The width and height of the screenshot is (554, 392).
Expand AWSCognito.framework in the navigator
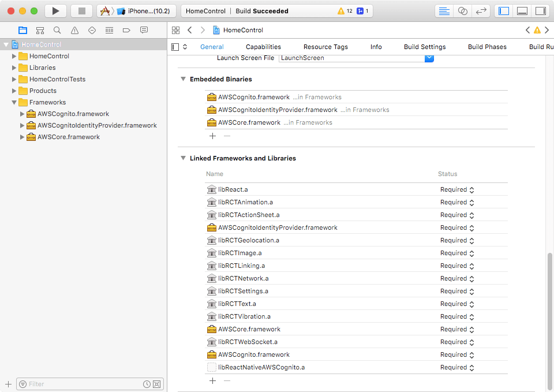(22, 114)
